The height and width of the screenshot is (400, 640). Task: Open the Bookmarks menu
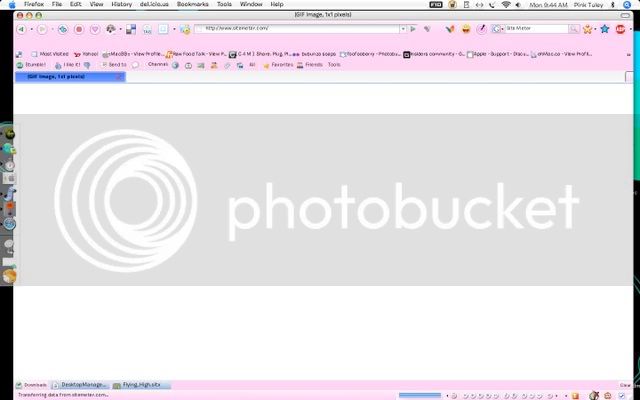192,4
